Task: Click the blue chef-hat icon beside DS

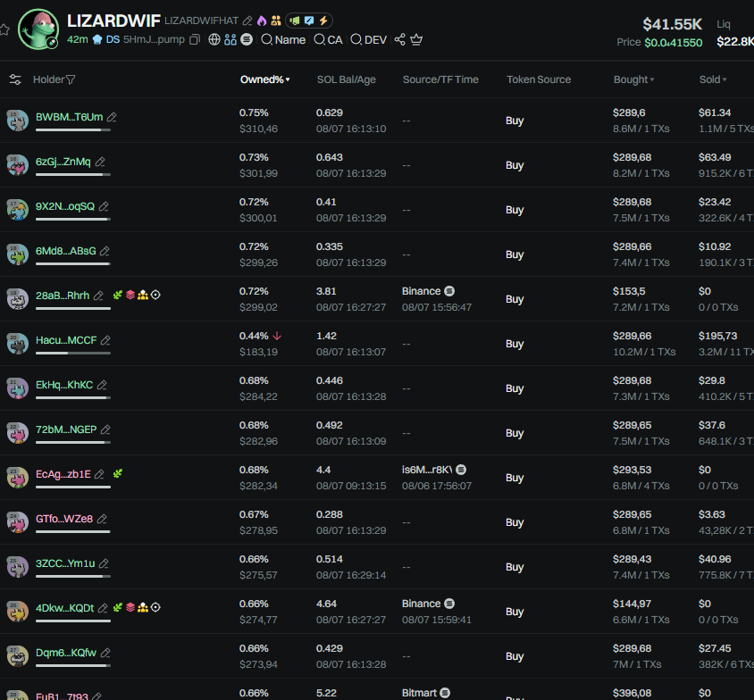Action: [x=97, y=39]
